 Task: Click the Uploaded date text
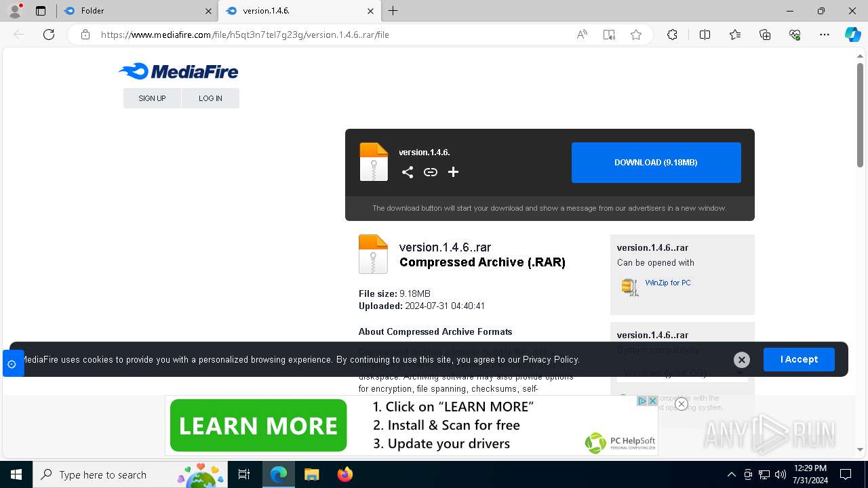[422, 306]
